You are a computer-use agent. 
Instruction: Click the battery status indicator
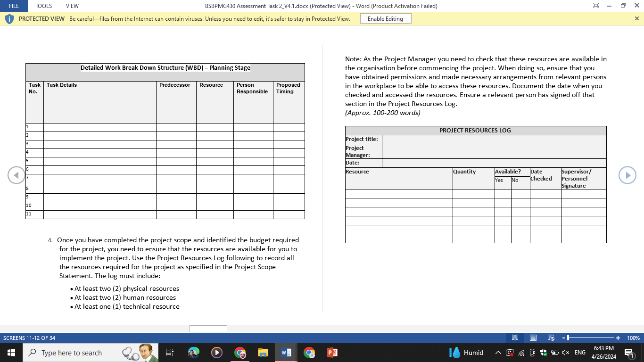coord(555,353)
